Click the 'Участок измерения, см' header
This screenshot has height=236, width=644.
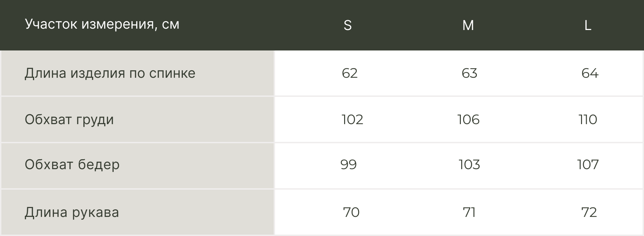[x=102, y=25]
